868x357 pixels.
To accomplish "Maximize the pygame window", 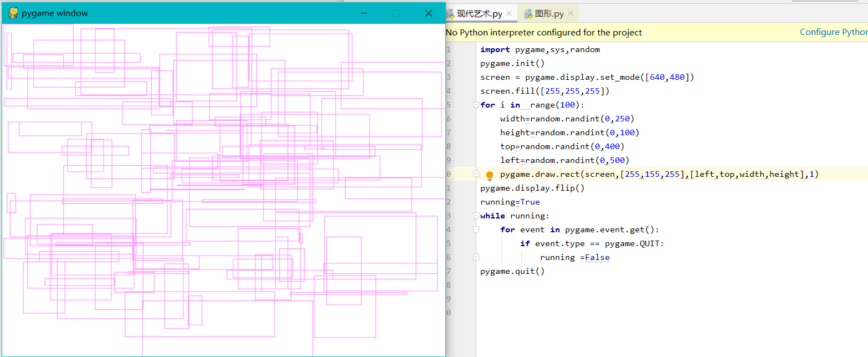I will click(396, 13).
